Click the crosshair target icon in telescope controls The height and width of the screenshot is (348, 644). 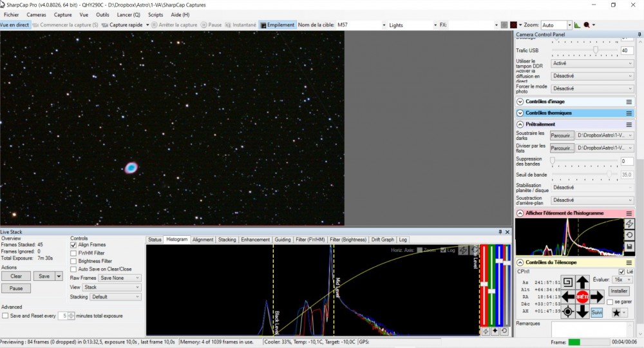pos(567,312)
